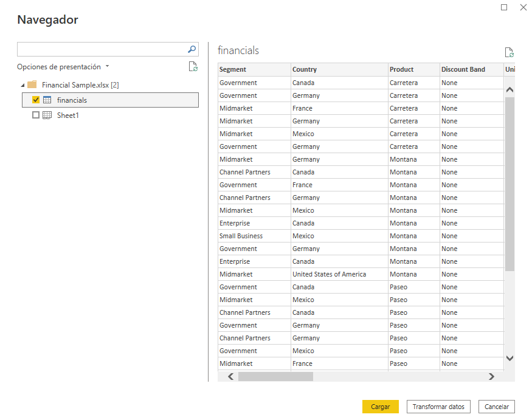
Task: Click the Financial Sample.xlsx folder icon
Action: [x=32, y=84]
